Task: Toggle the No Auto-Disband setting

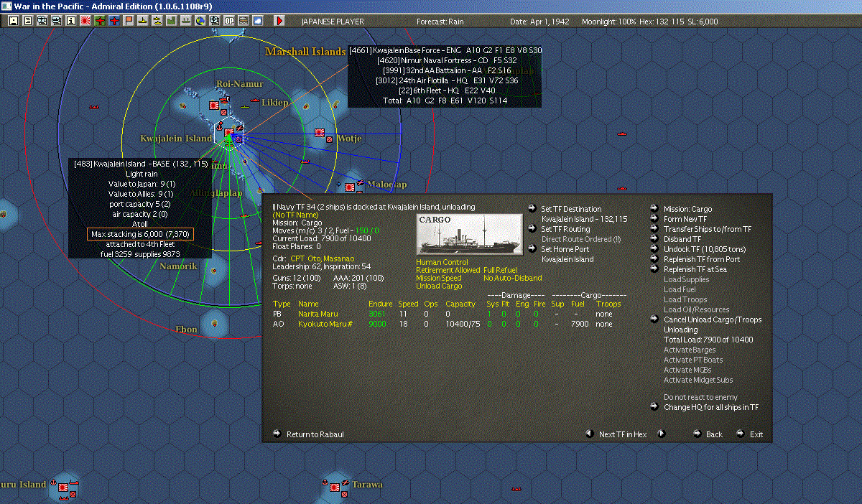Action: (x=512, y=278)
